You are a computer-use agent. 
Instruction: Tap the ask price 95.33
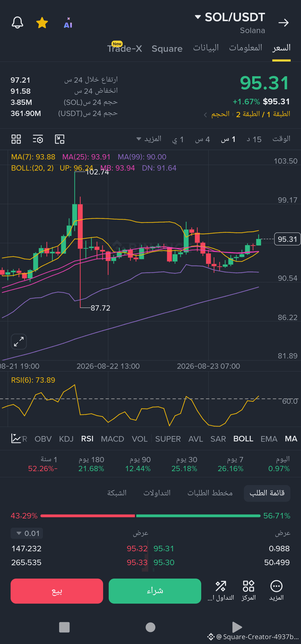(137, 562)
